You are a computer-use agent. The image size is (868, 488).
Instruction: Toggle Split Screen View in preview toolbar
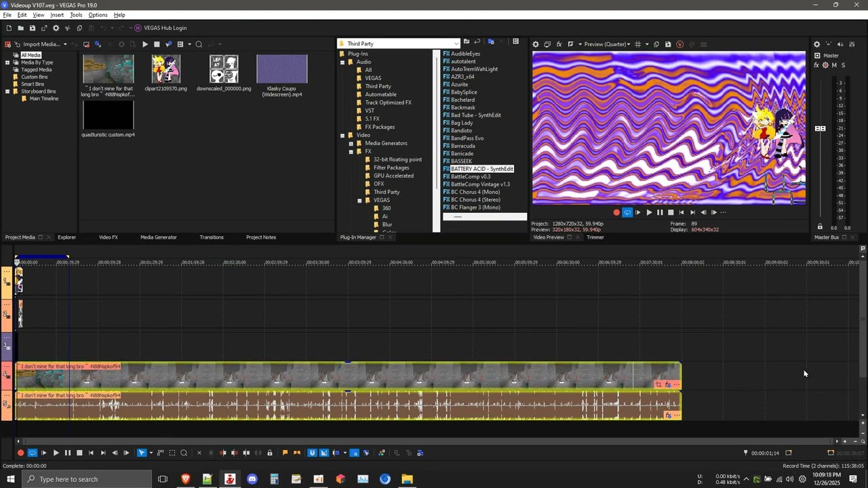coord(570,44)
